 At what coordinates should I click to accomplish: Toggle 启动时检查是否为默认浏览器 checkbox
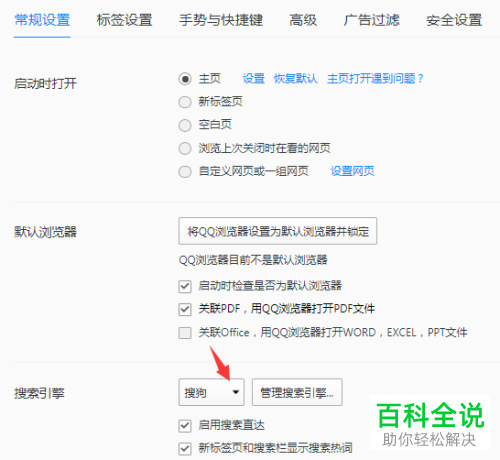(x=185, y=286)
